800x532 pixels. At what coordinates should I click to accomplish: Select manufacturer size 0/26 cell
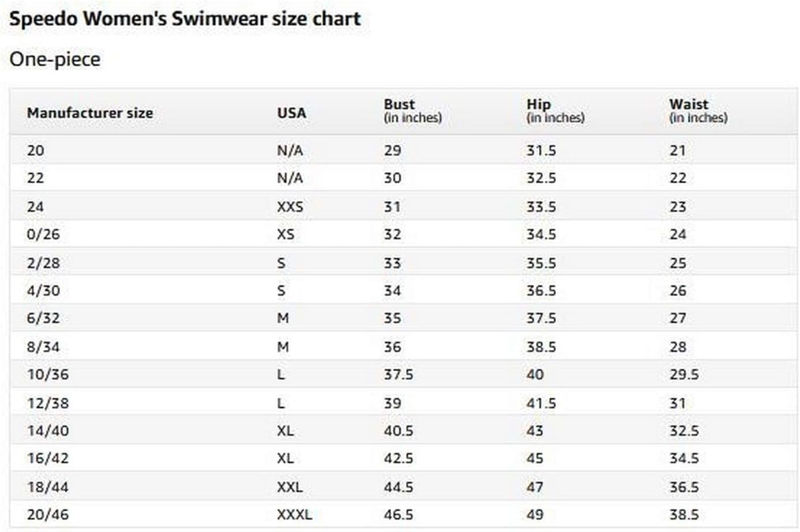click(x=43, y=234)
